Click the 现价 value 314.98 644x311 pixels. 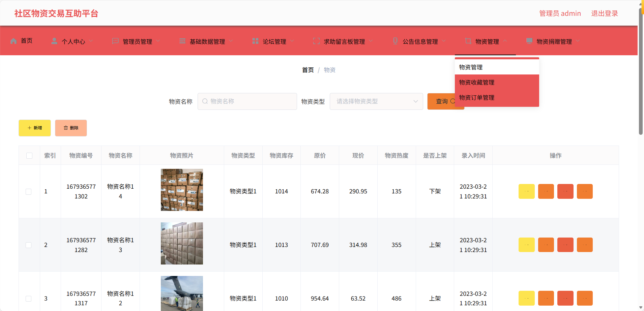pyautogui.click(x=358, y=245)
